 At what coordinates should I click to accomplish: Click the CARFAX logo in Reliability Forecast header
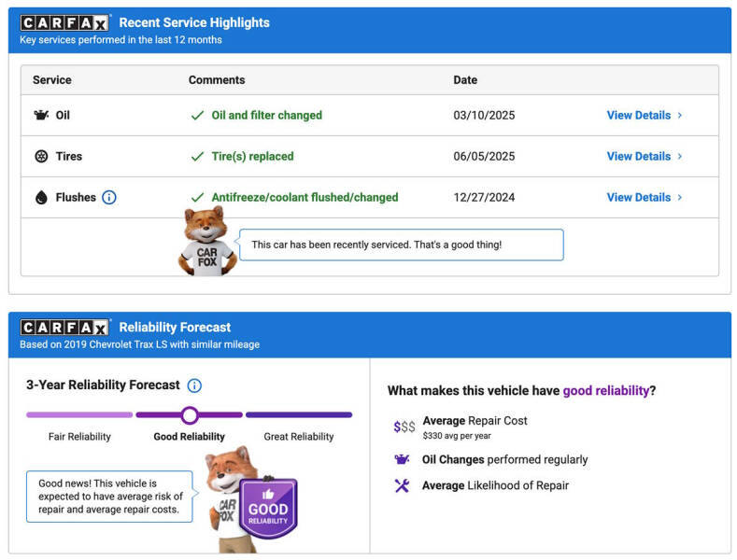point(64,328)
